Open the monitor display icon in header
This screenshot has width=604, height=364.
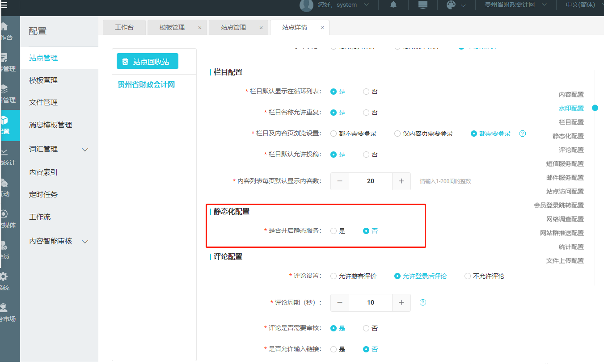click(422, 5)
